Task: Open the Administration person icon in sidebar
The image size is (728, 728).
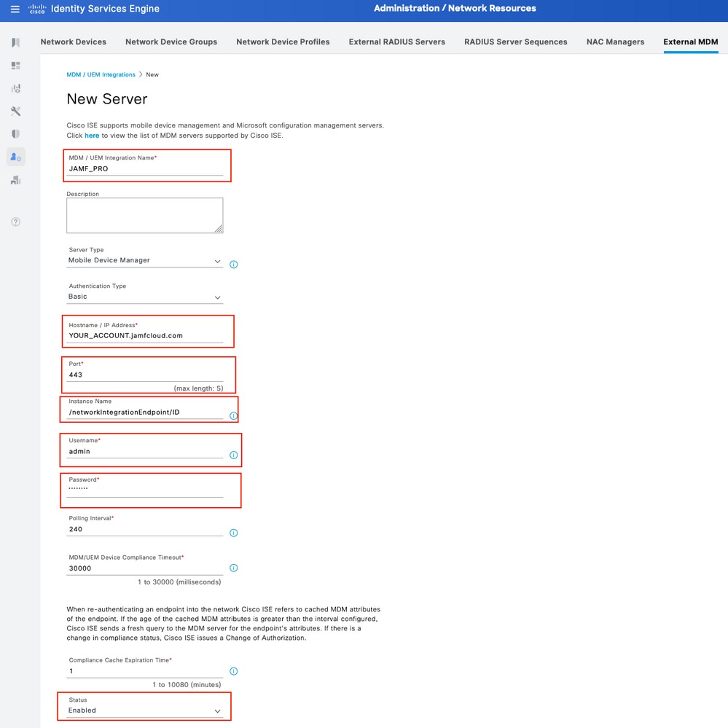Action: tap(15, 157)
